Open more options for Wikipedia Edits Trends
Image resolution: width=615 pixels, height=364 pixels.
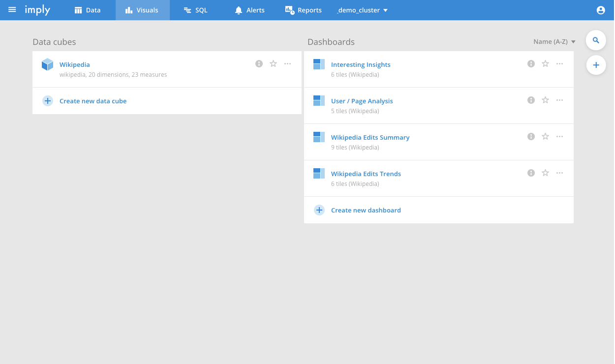click(x=560, y=173)
